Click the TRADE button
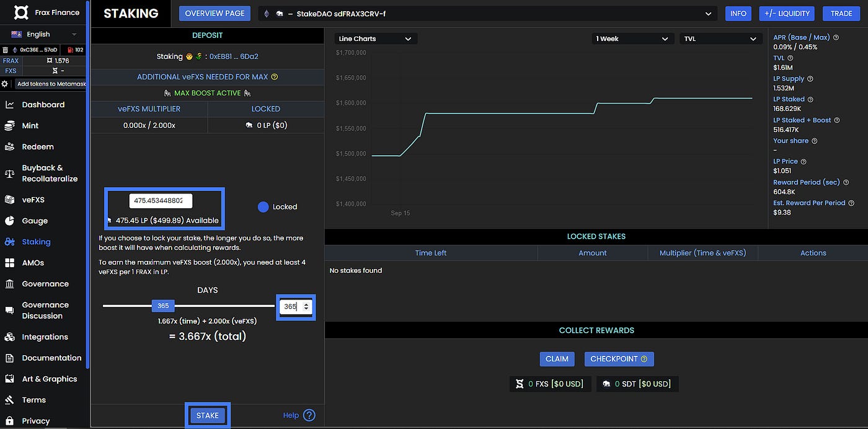 point(841,13)
